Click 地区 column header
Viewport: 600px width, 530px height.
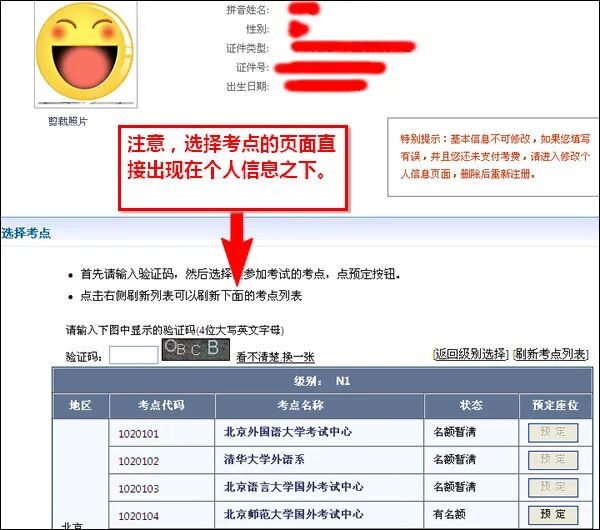tap(80, 405)
